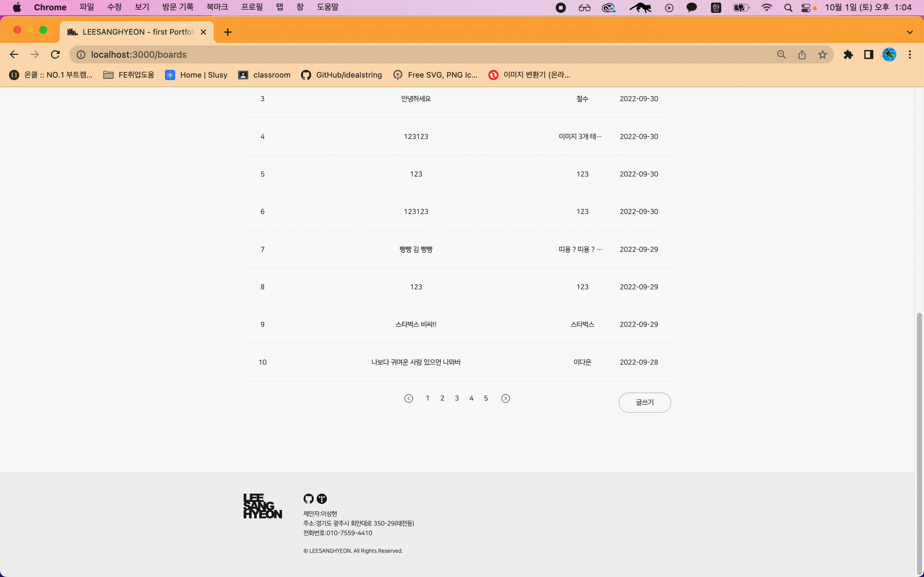Screen dimensions: 924x577
Task: Go to page 3 in pagination
Action: pyautogui.click(x=457, y=398)
